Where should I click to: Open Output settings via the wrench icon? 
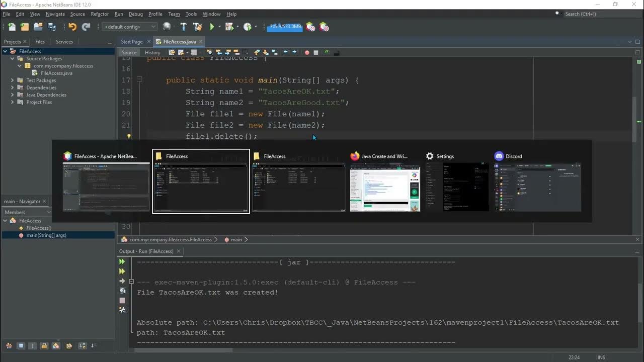122,310
